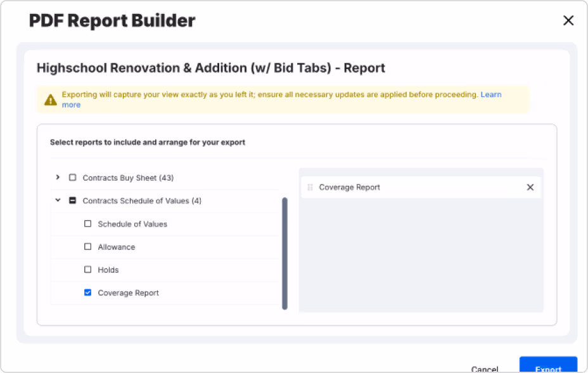
Task: Check the Contracts Buy Sheet checkbox
Action: pyautogui.click(x=72, y=178)
